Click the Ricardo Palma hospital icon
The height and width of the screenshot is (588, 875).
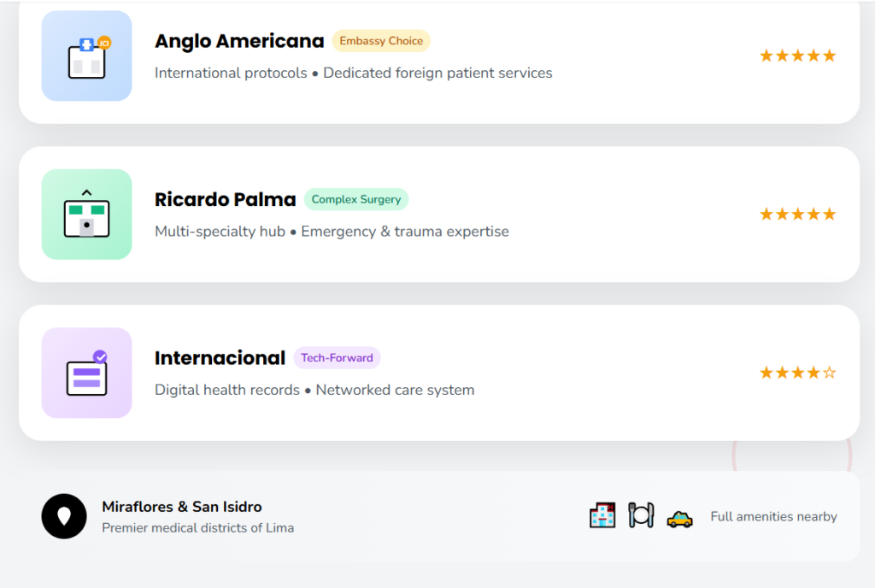pos(86,215)
